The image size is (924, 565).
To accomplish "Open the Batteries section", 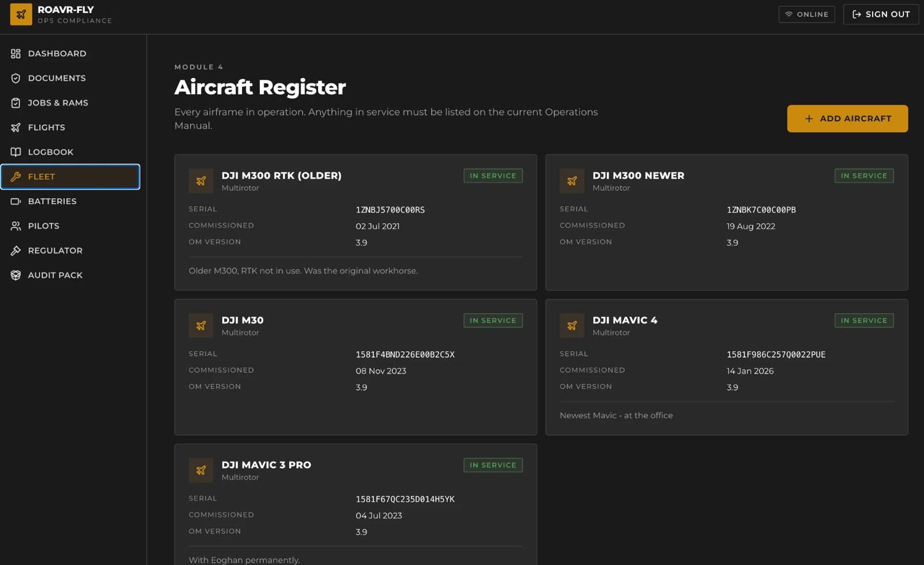I will point(70,201).
